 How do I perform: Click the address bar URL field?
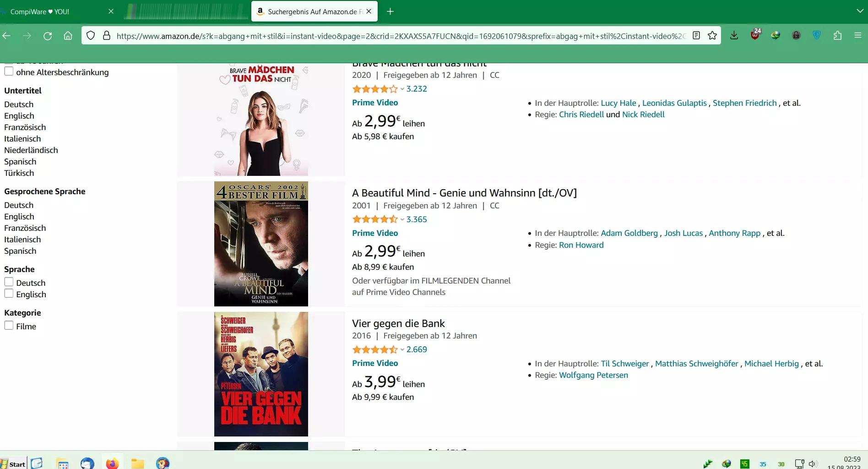(401, 36)
